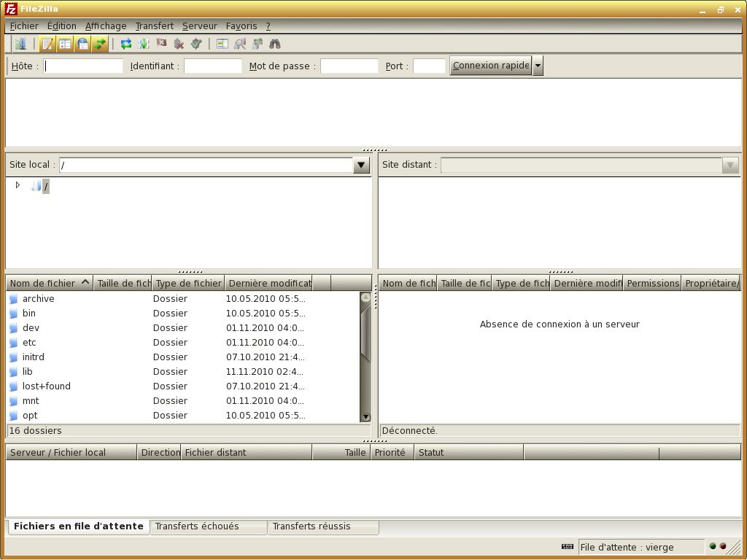
Task: Click the local file list scrollbar thumb
Action: [365, 333]
